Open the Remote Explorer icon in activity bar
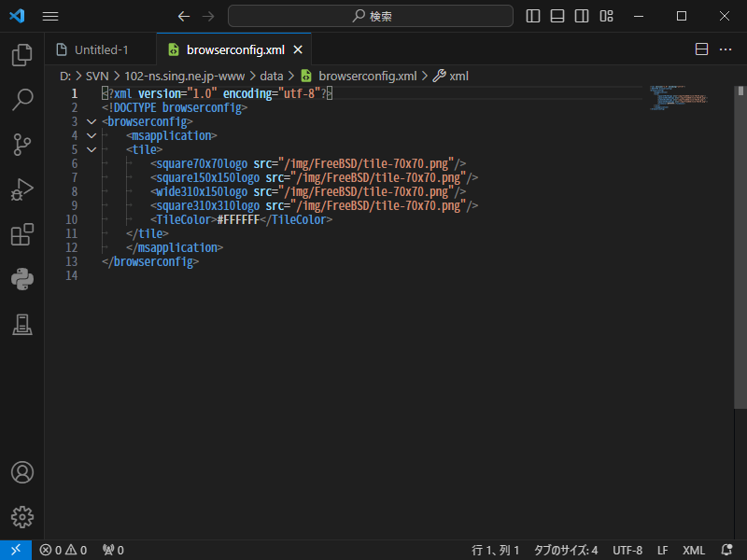This screenshot has height=560, width=747. pos(21,325)
